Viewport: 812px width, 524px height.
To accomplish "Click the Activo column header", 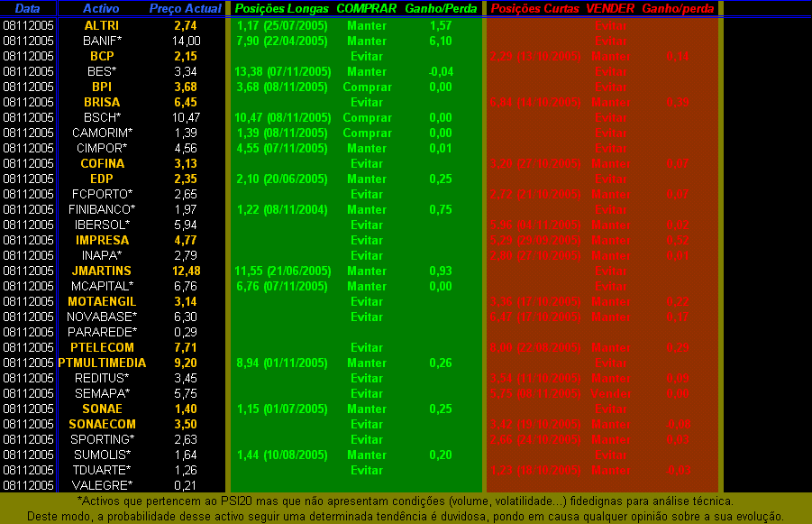I will 101,8.
